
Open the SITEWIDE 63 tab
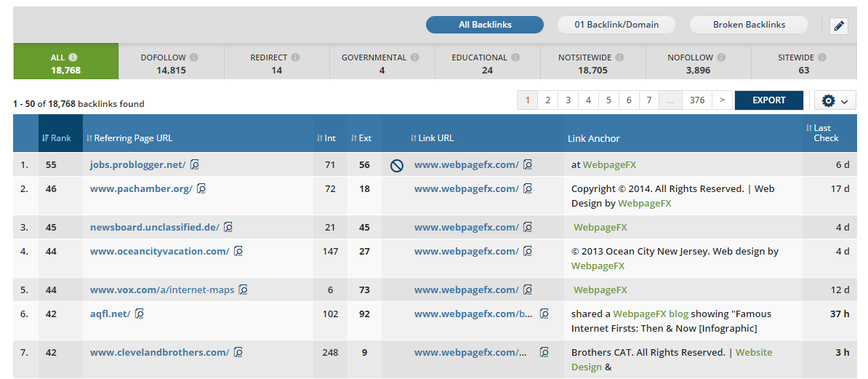[804, 63]
